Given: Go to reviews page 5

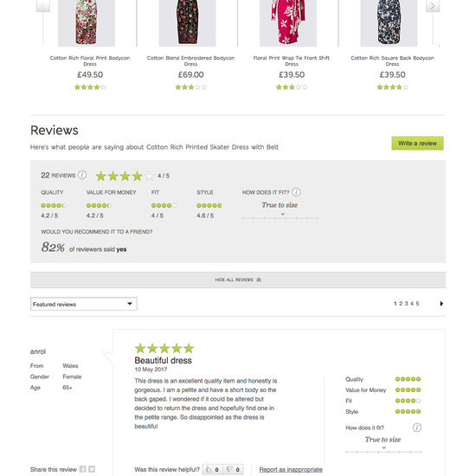Looking at the screenshot, I should click(417, 303).
